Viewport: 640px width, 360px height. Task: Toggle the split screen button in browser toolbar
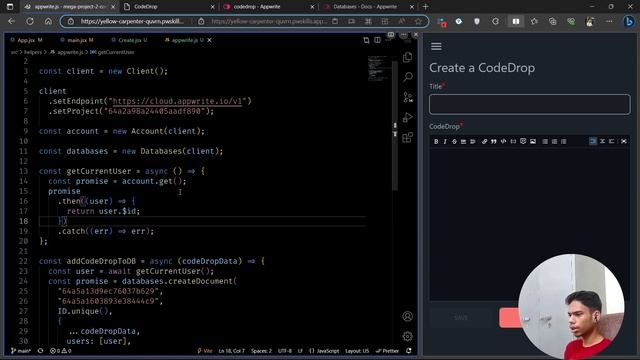click(x=516, y=21)
